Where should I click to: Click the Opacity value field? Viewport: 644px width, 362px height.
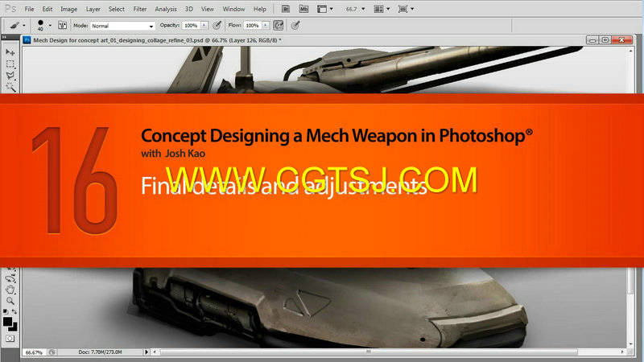click(191, 26)
